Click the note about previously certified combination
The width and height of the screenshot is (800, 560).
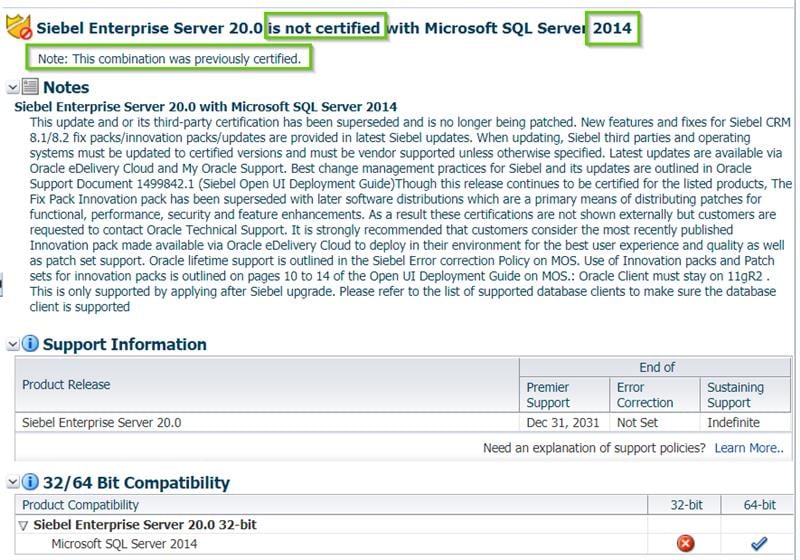[169, 59]
